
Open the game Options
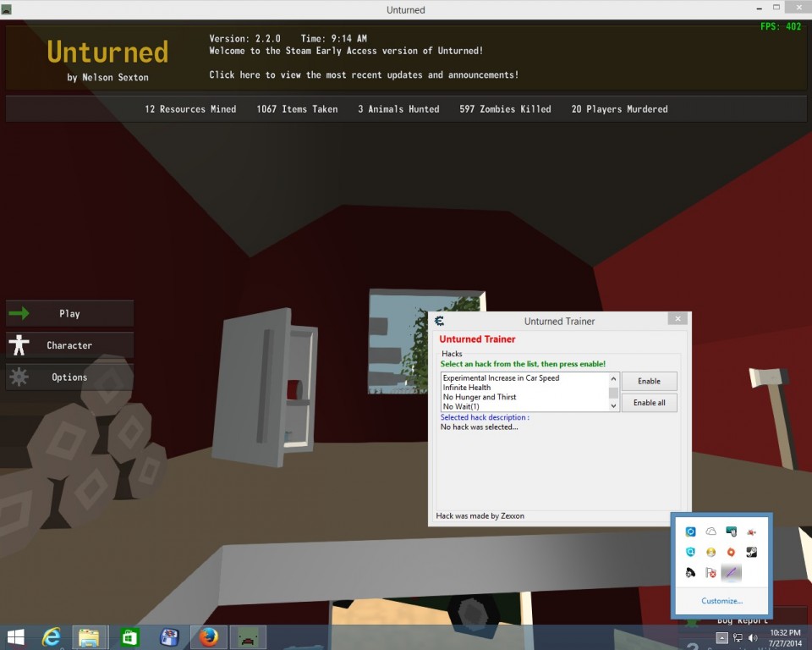click(x=70, y=377)
